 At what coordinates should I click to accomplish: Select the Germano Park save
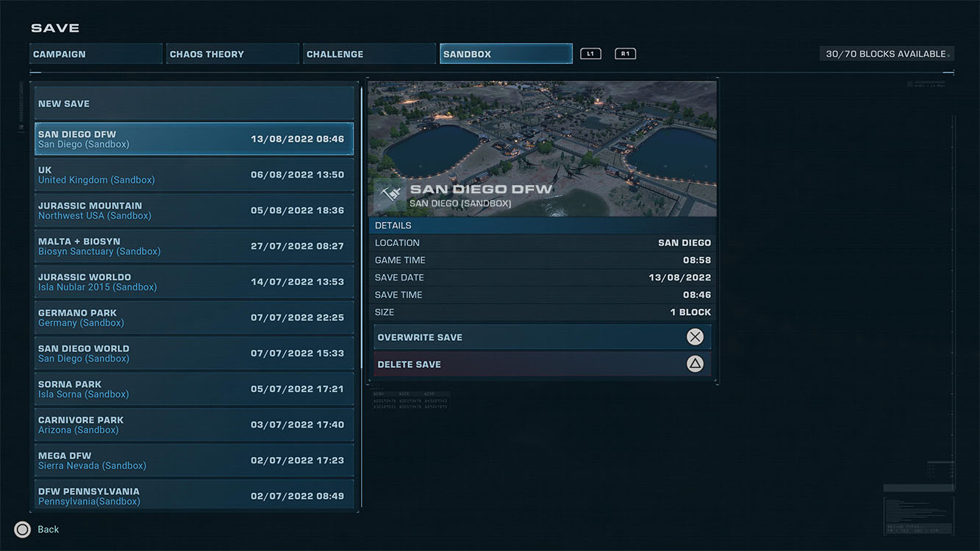click(194, 317)
